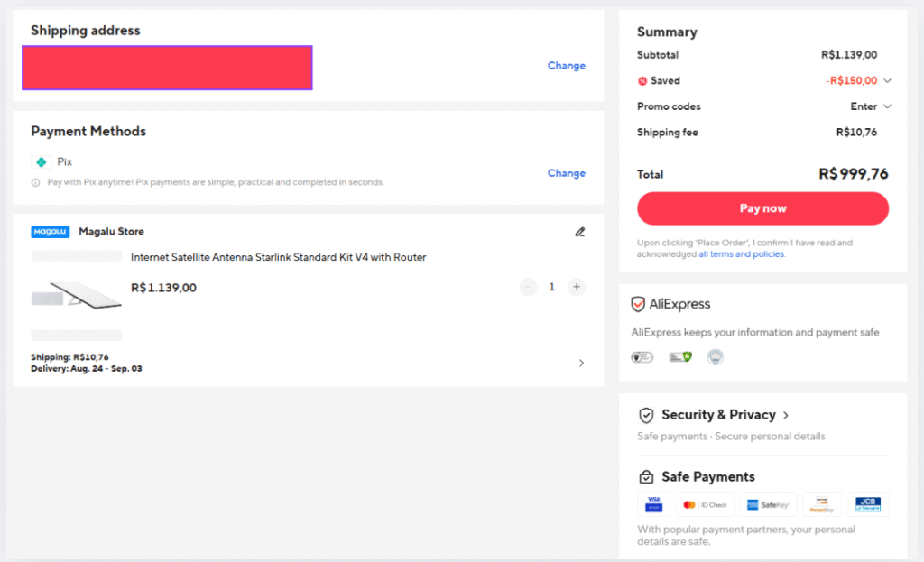Image resolution: width=924 pixels, height=562 pixels.
Task: Click the Visa Secure payment badge
Action: click(653, 504)
